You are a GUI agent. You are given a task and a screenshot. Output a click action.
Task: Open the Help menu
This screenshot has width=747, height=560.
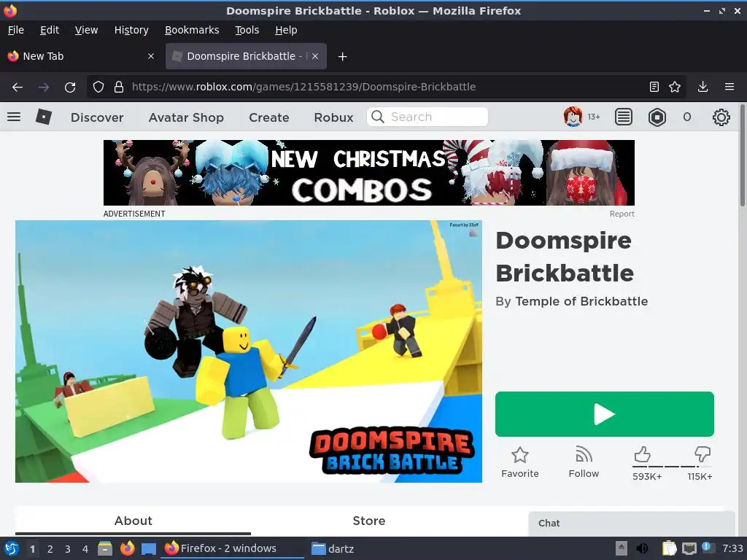pos(286,30)
